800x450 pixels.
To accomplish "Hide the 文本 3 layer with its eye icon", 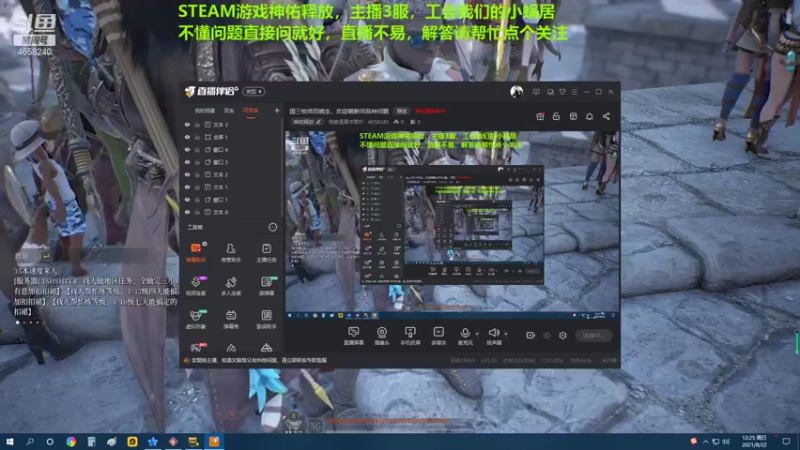I will pos(187,124).
